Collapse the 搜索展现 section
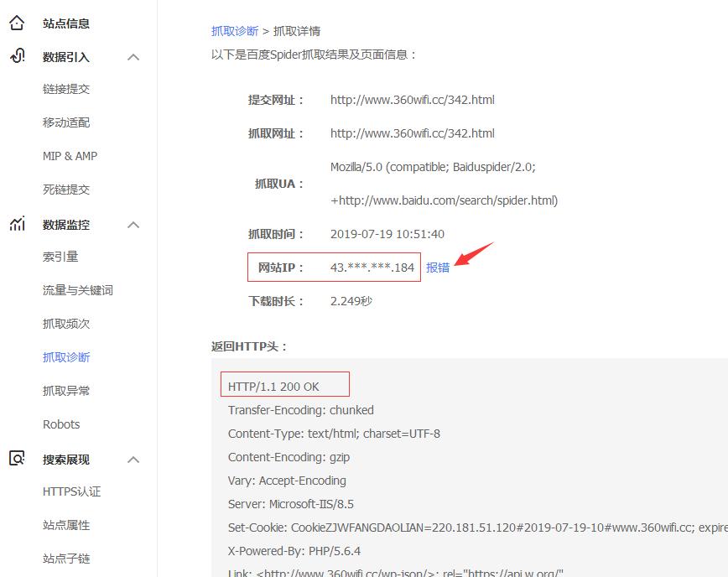Viewport: 728px width, 577px height. pos(133,459)
